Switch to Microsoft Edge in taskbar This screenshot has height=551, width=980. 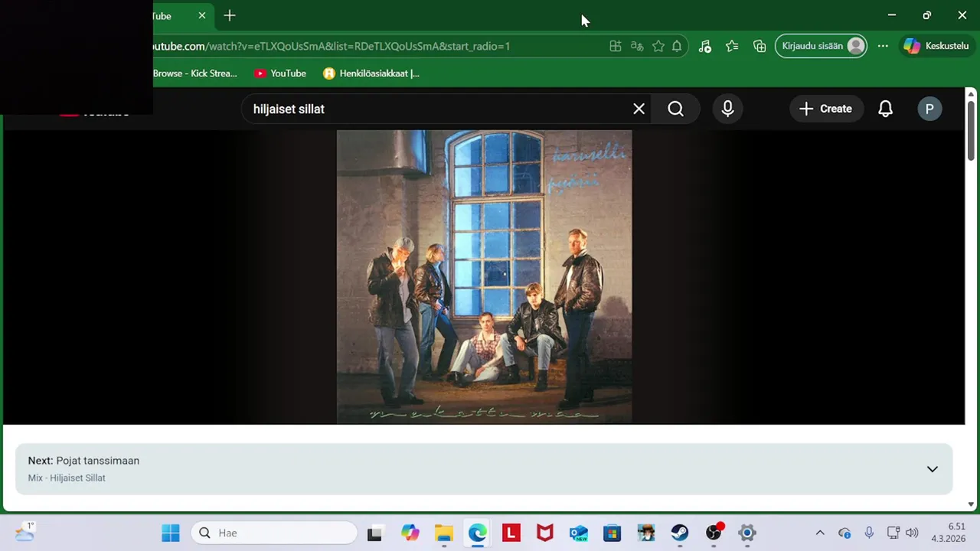click(x=478, y=533)
